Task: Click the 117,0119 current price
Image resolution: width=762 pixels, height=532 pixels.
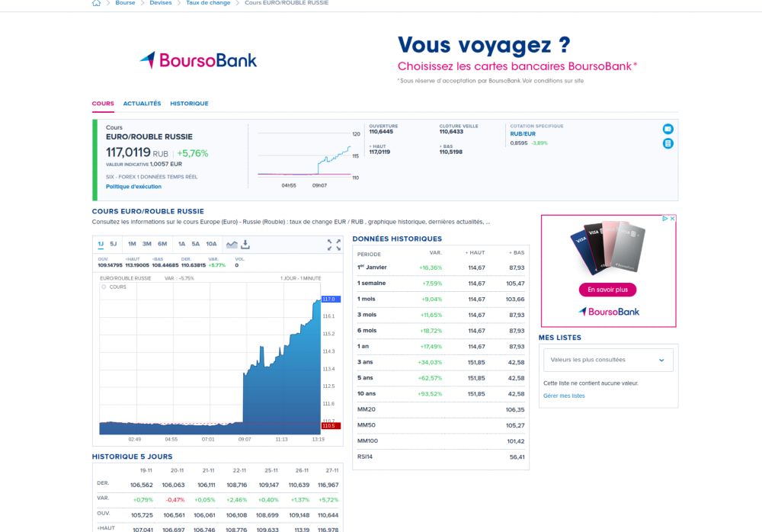Action: coord(128,152)
